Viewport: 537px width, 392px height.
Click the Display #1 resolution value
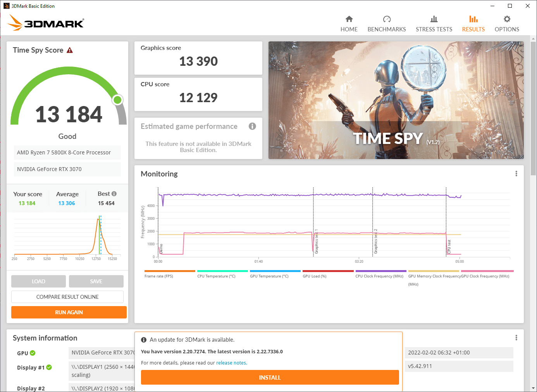[102, 371]
